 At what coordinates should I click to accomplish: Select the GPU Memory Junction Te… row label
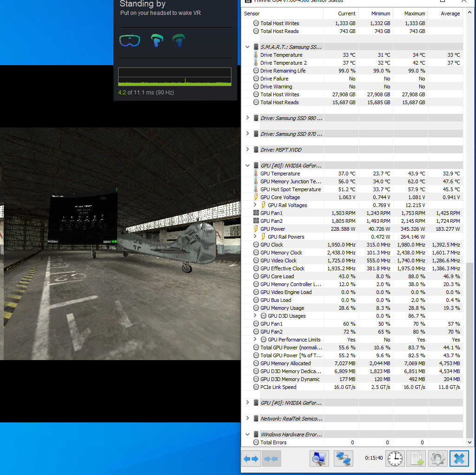(x=291, y=181)
